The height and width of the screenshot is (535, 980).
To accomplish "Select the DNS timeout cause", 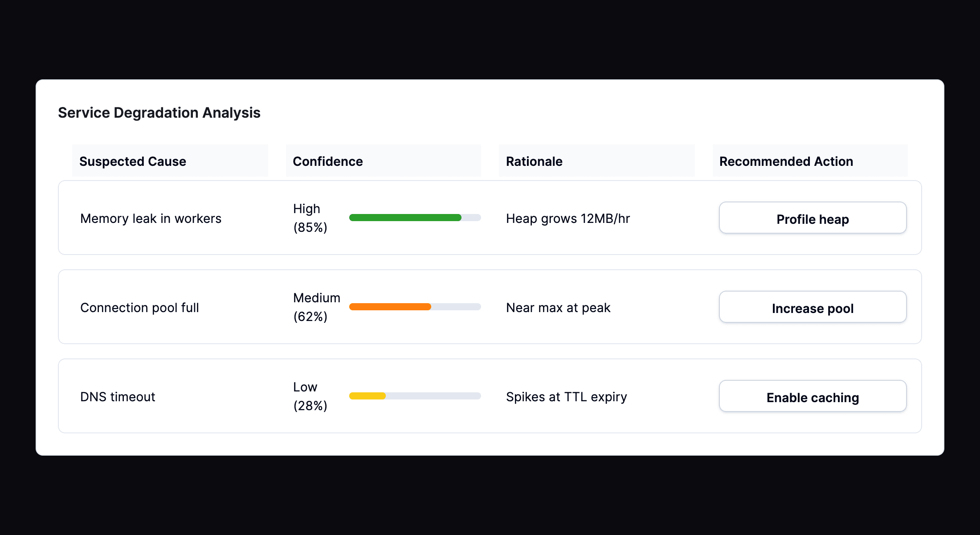I will coord(117,396).
